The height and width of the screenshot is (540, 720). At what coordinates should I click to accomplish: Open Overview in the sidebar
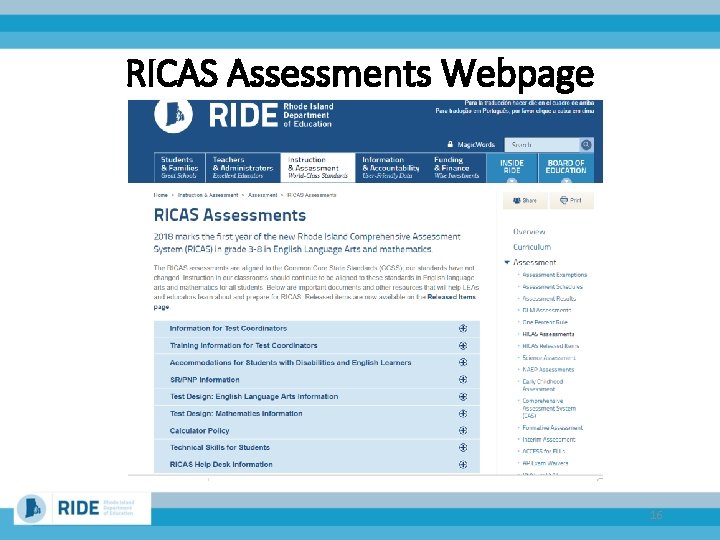click(529, 232)
